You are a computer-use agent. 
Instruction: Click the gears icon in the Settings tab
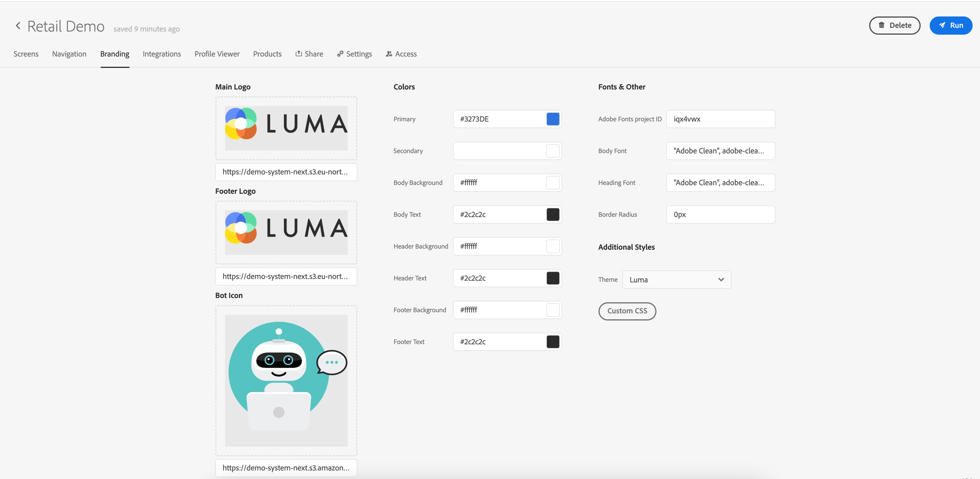(x=340, y=54)
